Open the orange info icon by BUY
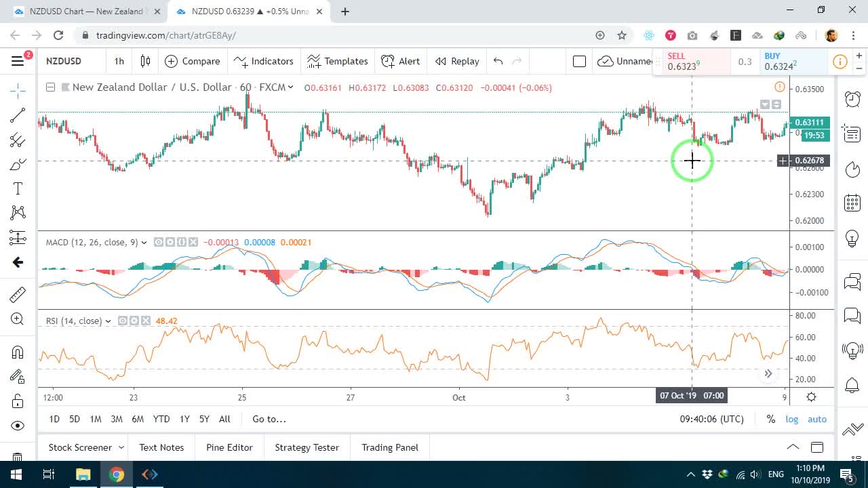Image resolution: width=868 pixels, height=488 pixels. coord(840,62)
